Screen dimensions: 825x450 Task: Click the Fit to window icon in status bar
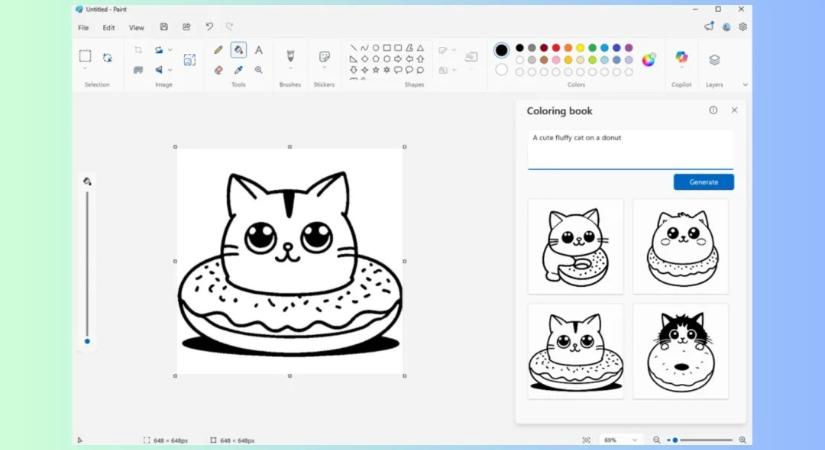(x=587, y=439)
